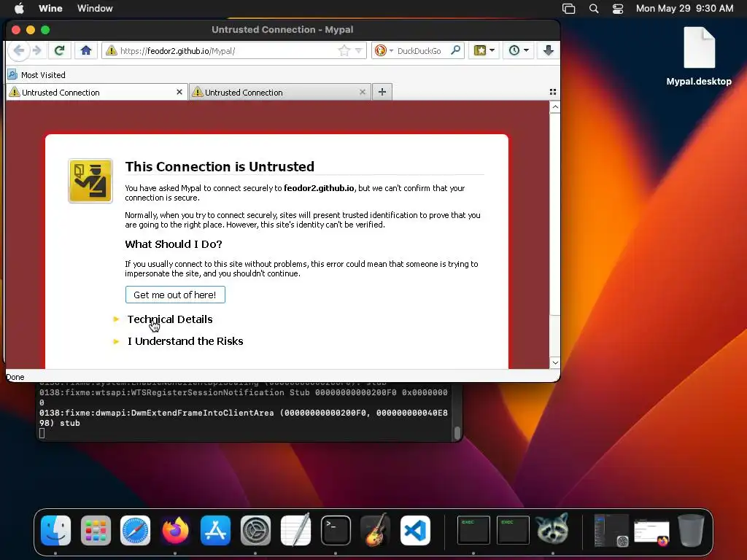Go back using the browser back arrow
Image resolution: width=747 pixels, height=560 pixels.
(x=18, y=50)
